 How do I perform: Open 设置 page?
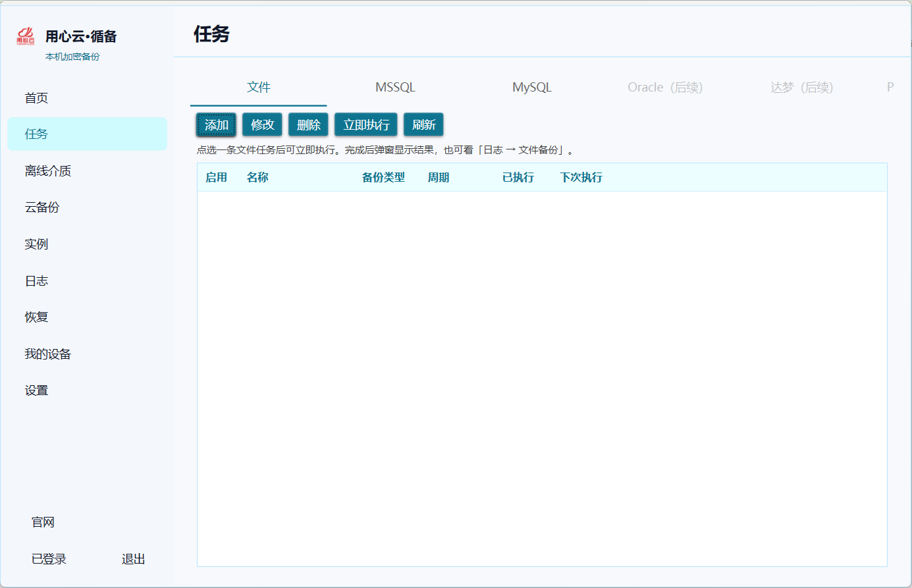pyautogui.click(x=36, y=390)
